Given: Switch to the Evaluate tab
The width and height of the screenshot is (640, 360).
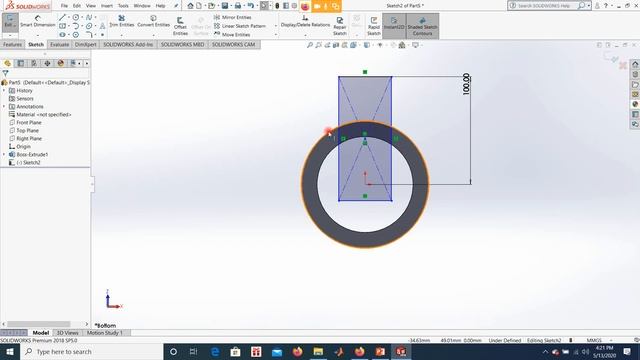Looking at the screenshot, I should click(60, 44).
